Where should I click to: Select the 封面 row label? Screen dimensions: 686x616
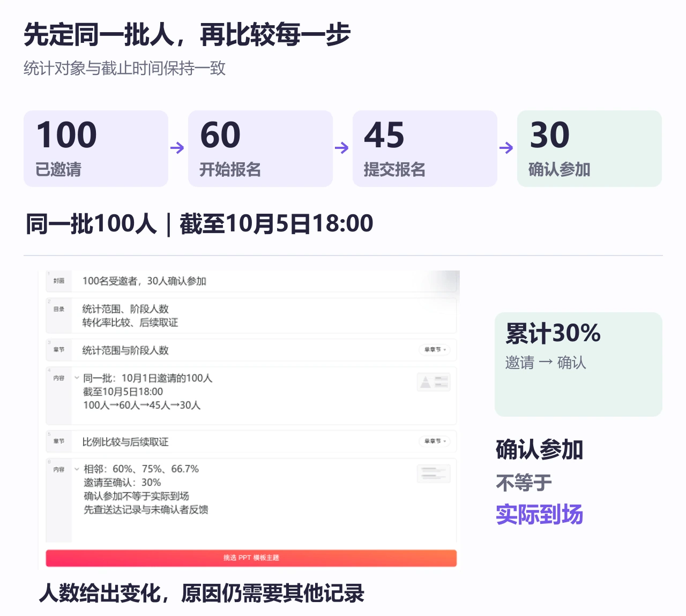pyautogui.click(x=59, y=281)
